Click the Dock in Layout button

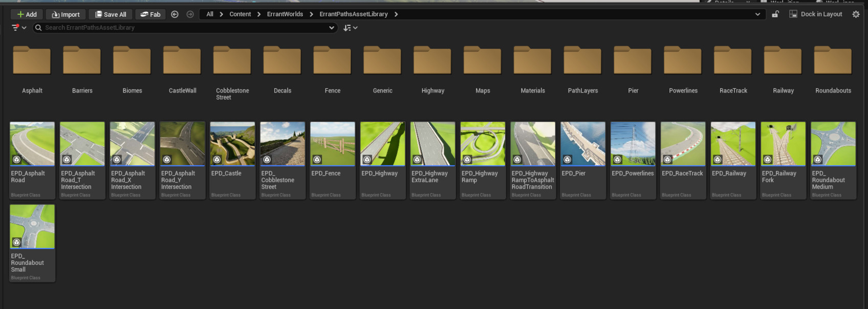point(816,14)
